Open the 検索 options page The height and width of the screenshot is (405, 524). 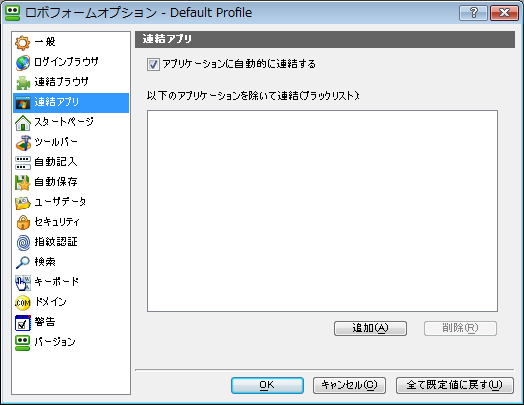point(45,262)
